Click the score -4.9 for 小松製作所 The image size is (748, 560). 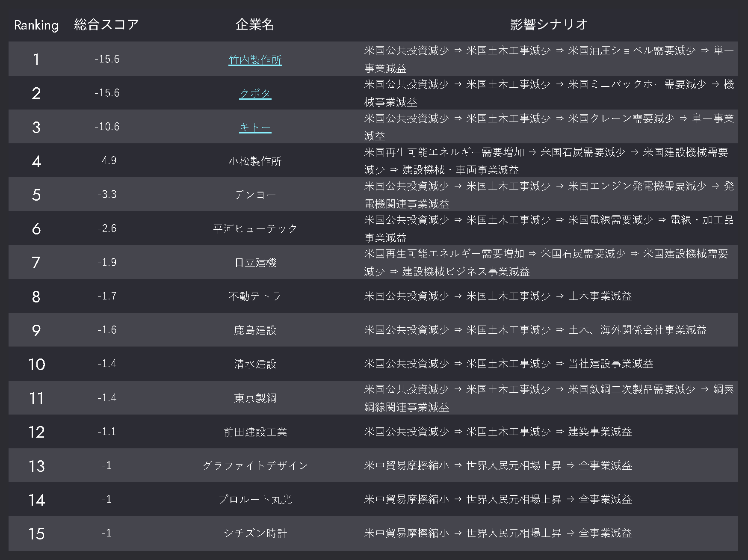[107, 160]
